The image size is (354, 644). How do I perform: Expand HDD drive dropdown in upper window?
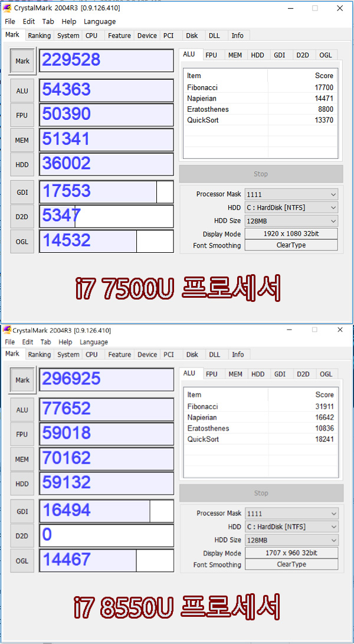click(x=291, y=207)
